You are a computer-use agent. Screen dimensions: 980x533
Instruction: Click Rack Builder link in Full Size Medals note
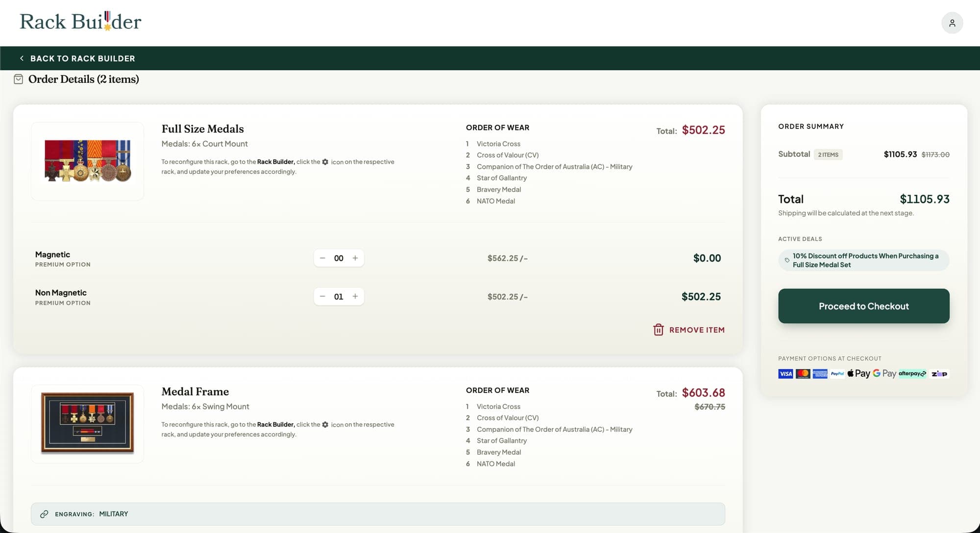point(276,162)
